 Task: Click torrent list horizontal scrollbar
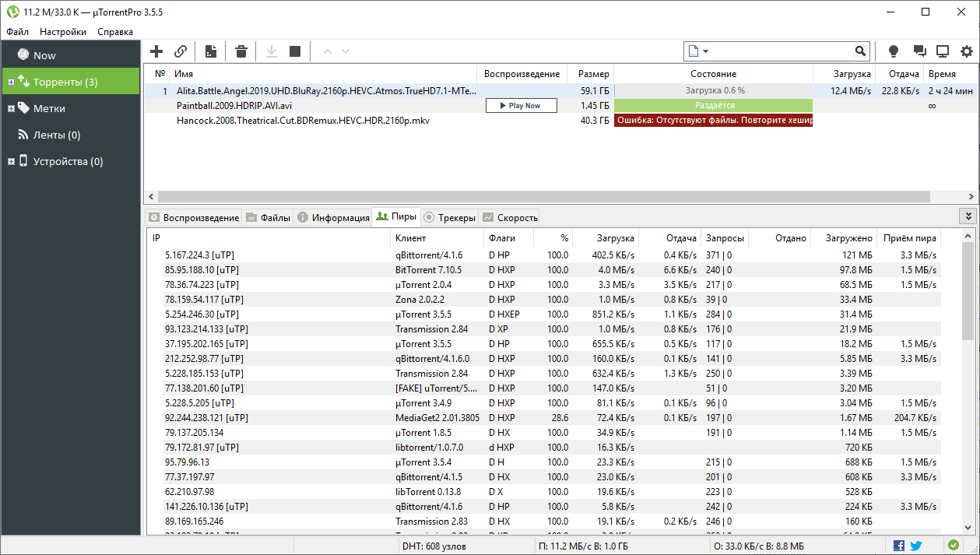[543, 196]
